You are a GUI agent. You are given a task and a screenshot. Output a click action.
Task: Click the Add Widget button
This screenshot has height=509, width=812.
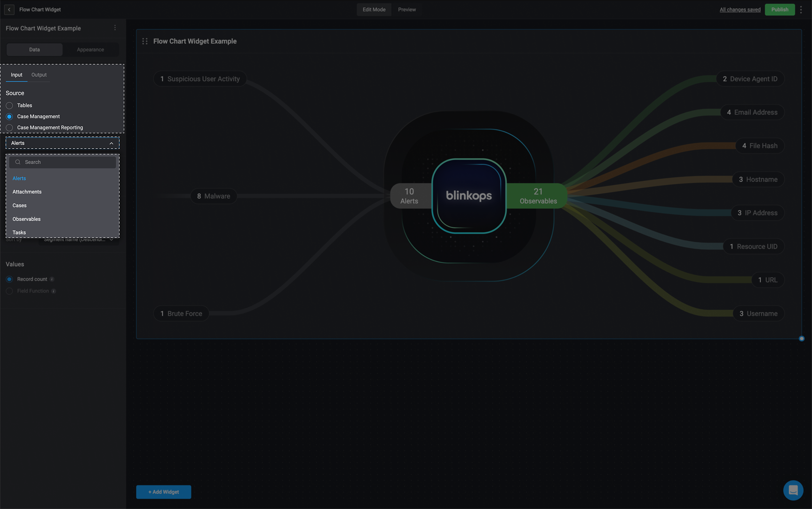[164, 492]
